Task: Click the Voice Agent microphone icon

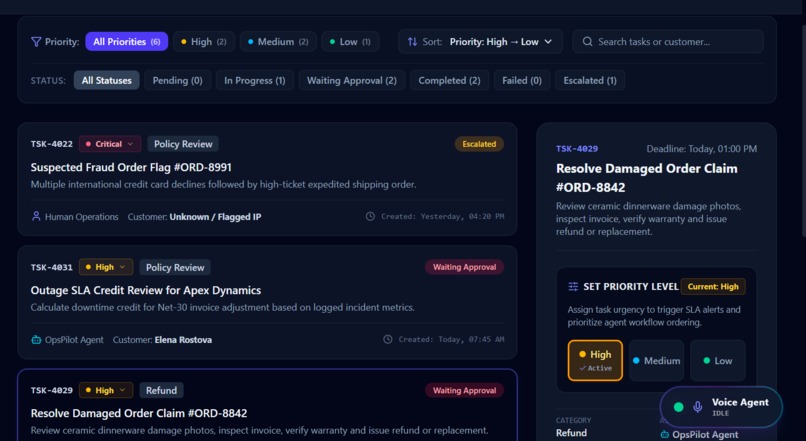Action: (x=698, y=407)
